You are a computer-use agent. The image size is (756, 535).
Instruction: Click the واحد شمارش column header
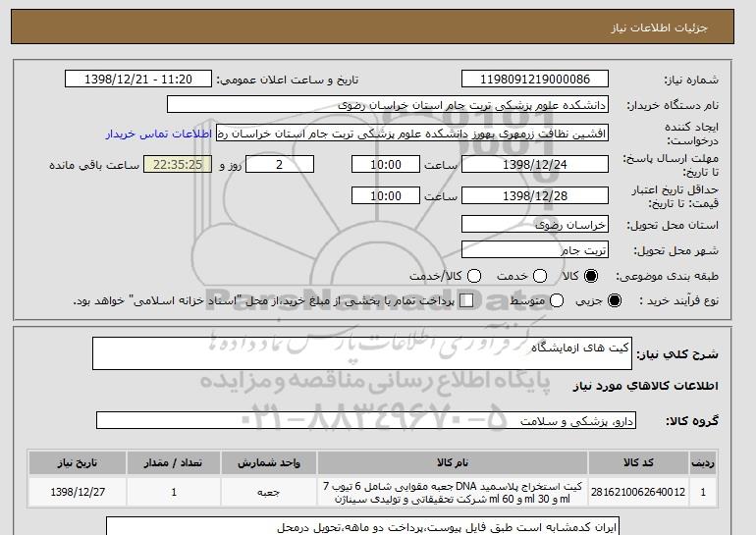click(x=269, y=462)
